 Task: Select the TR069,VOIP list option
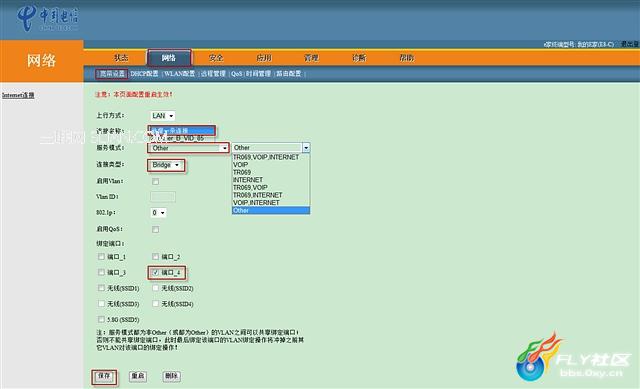coord(271,187)
